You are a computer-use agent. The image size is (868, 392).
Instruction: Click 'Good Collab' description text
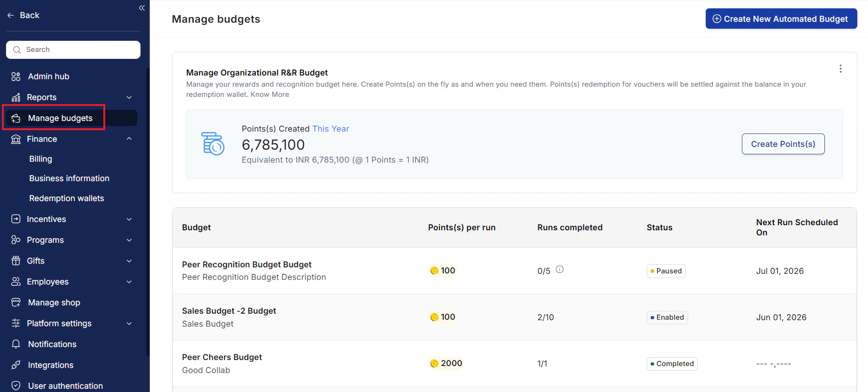(x=206, y=370)
